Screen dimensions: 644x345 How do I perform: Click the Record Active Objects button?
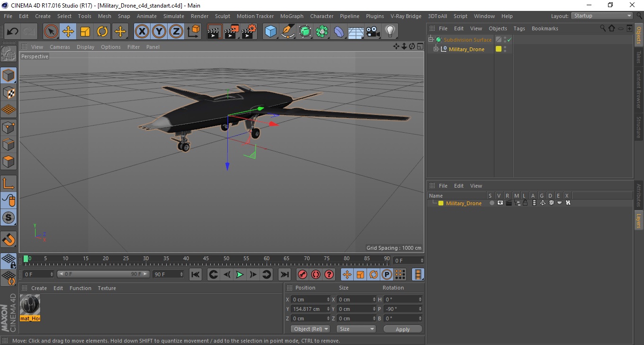[x=302, y=274]
